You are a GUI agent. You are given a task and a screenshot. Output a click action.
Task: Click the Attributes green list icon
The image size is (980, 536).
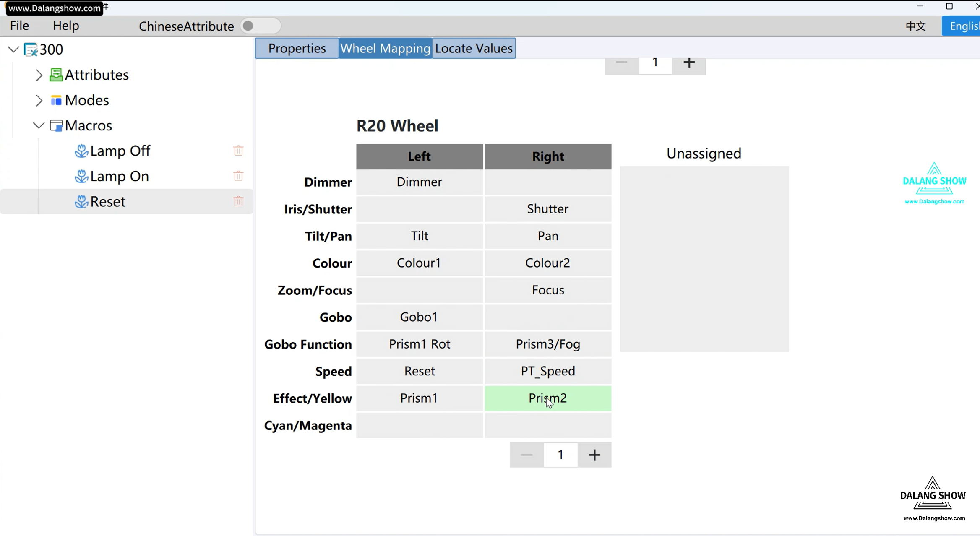(x=56, y=75)
